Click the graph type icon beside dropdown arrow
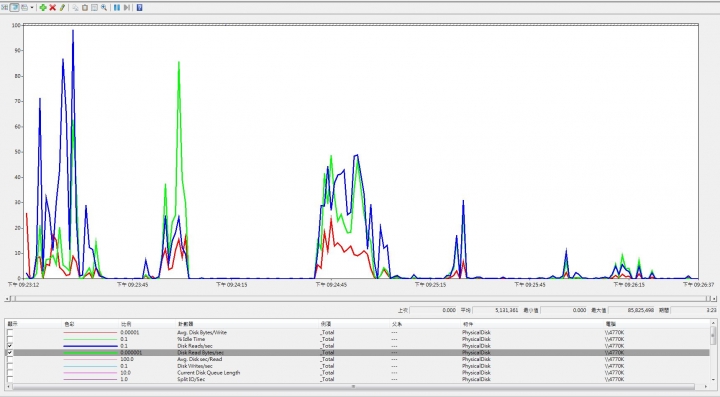Image resolution: width=720 pixels, height=397 pixels. [24, 7]
